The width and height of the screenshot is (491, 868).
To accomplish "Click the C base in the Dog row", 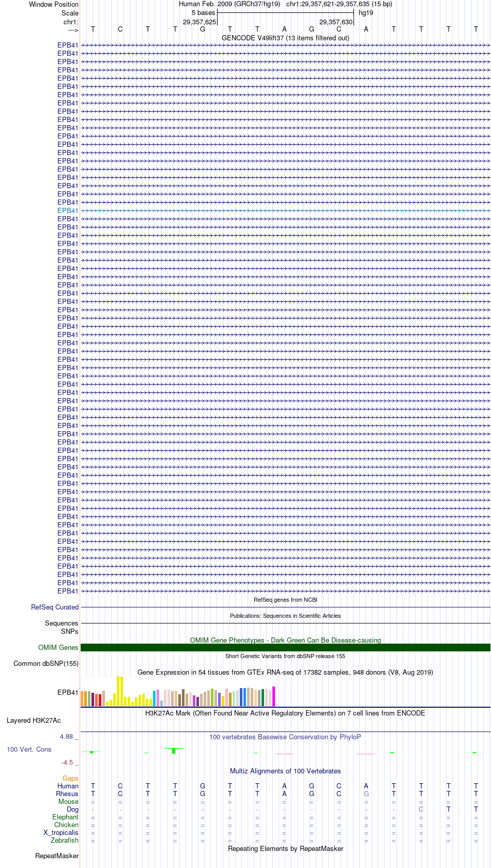I will click(x=421, y=809).
